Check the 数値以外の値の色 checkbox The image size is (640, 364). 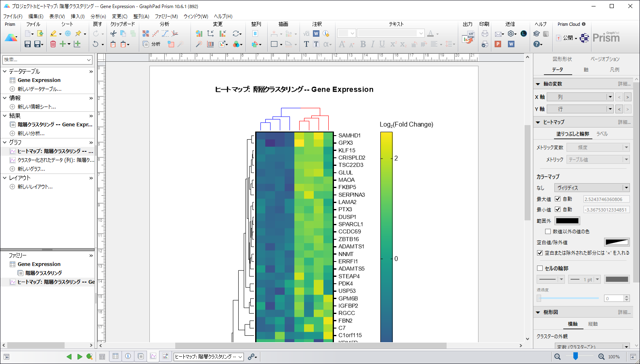pos(548,232)
